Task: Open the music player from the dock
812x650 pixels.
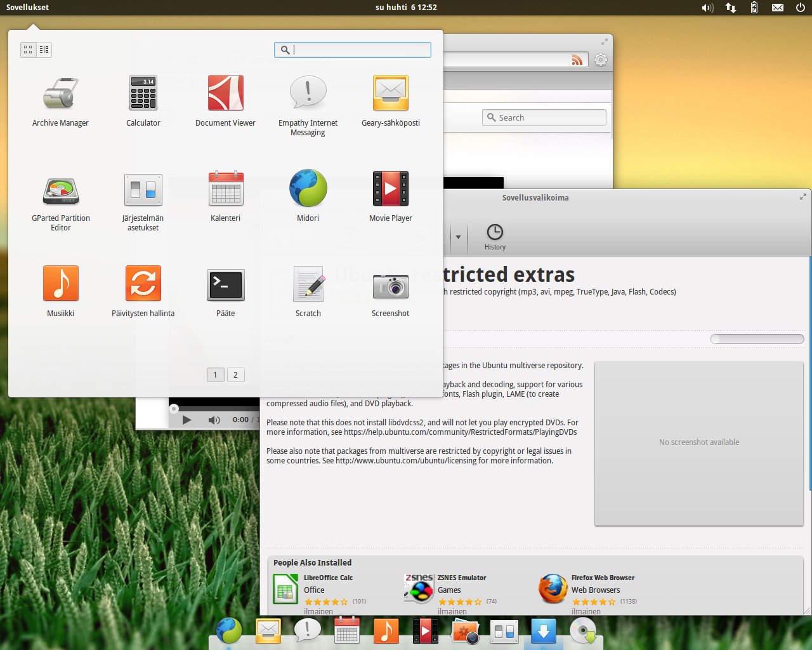Action: click(386, 631)
